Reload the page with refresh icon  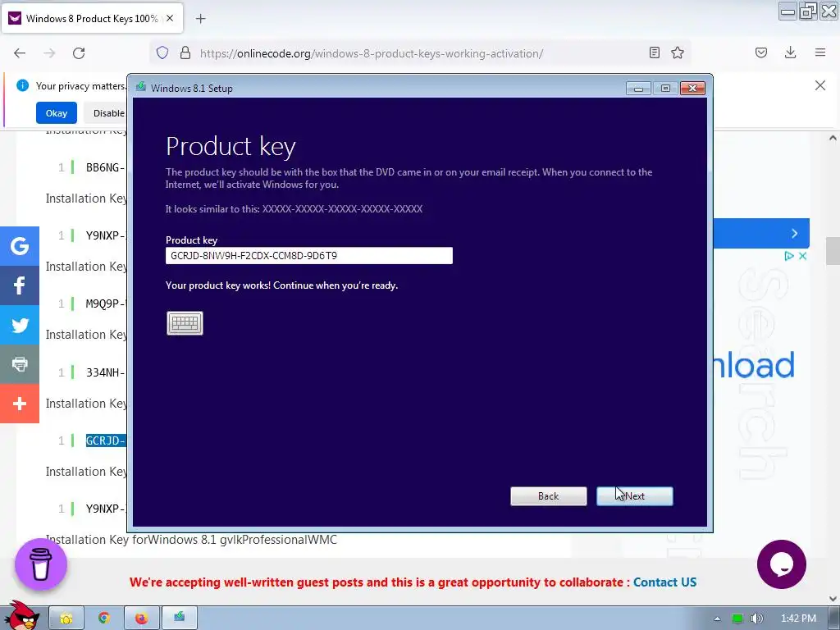tap(79, 53)
